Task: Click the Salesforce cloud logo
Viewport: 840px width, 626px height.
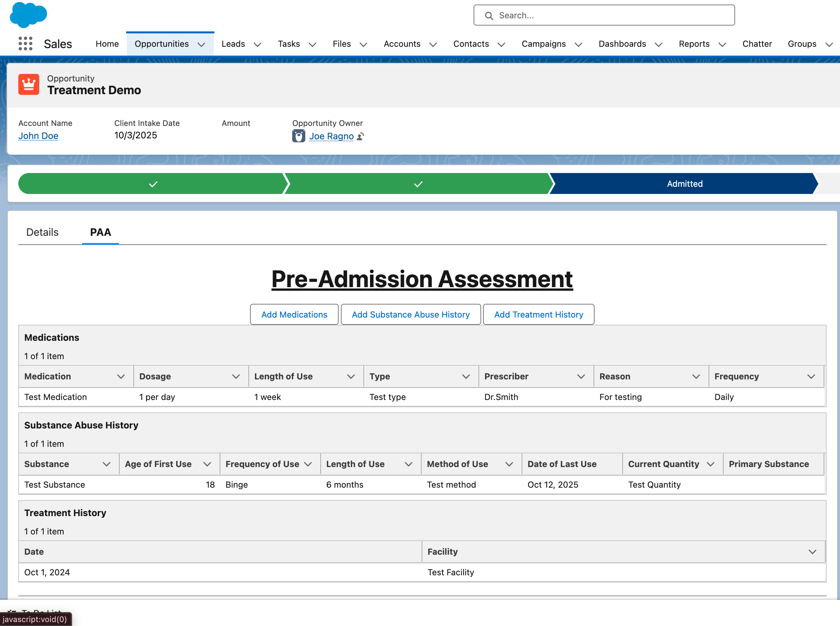Action: (28, 14)
